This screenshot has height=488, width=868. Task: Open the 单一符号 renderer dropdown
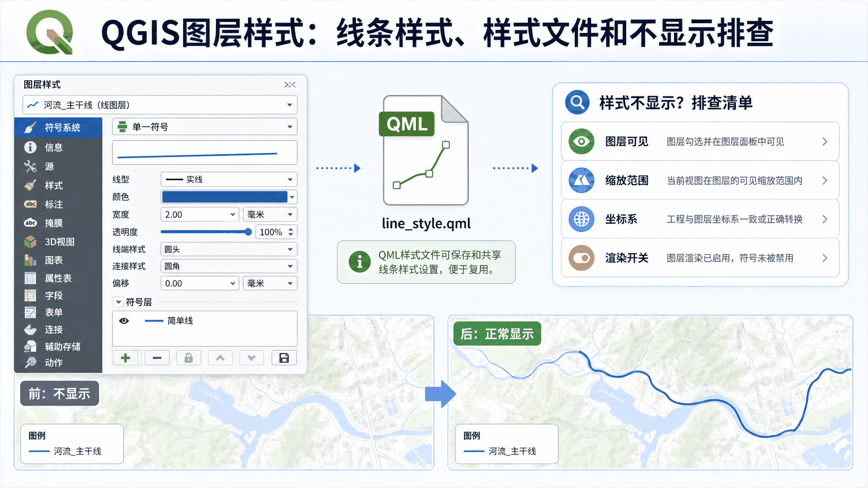(205, 127)
